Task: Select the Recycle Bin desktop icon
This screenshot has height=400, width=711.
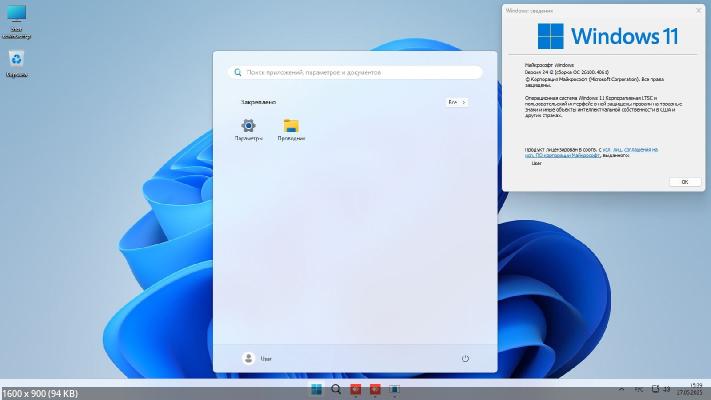Action: tap(17, 62)
